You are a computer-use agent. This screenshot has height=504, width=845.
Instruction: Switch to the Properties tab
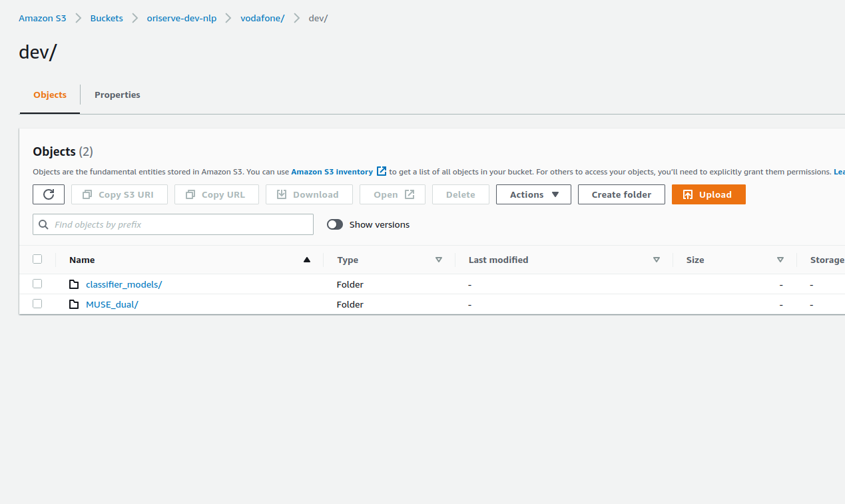[117, 95]
